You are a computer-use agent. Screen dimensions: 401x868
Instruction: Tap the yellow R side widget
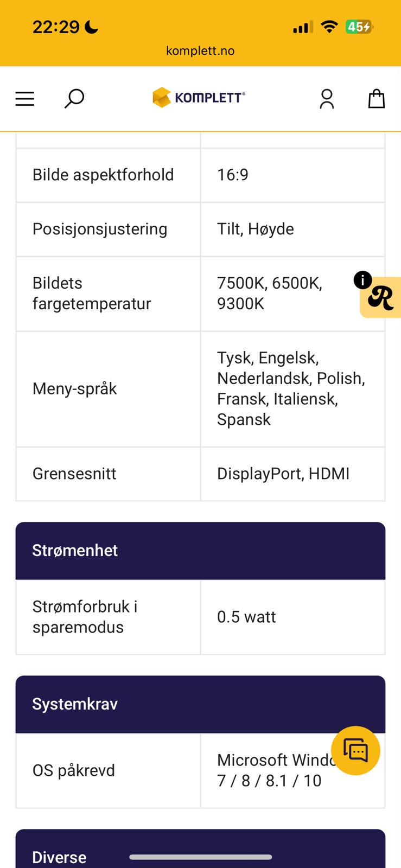point(382,298)
